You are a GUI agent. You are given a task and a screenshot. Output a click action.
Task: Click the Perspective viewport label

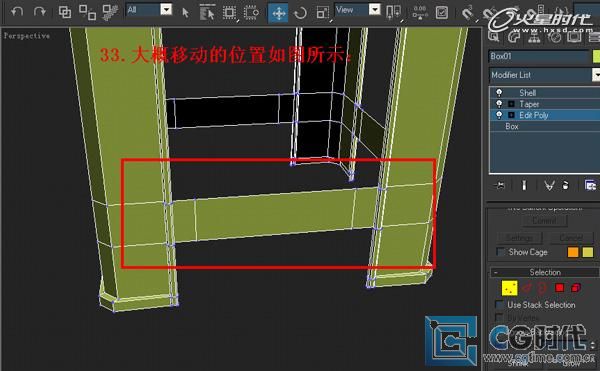[x=27, y=36]
